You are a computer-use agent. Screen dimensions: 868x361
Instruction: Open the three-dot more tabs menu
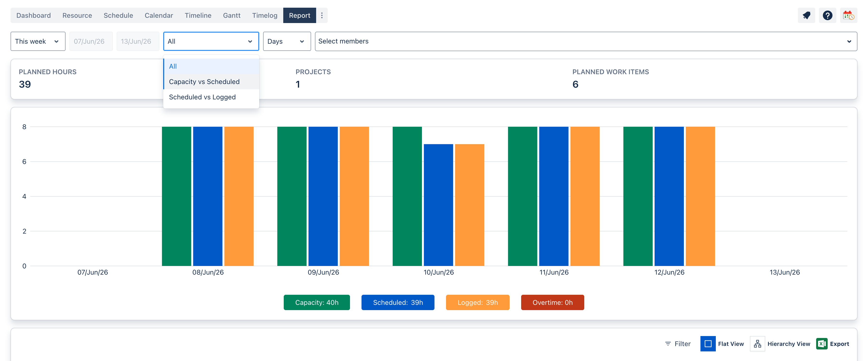click(x=322, y=16)
